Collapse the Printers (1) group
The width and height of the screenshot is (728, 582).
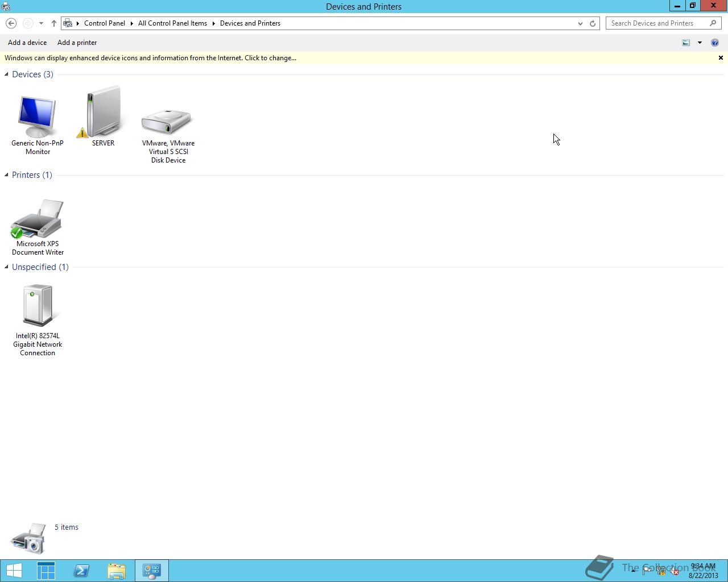6,175
